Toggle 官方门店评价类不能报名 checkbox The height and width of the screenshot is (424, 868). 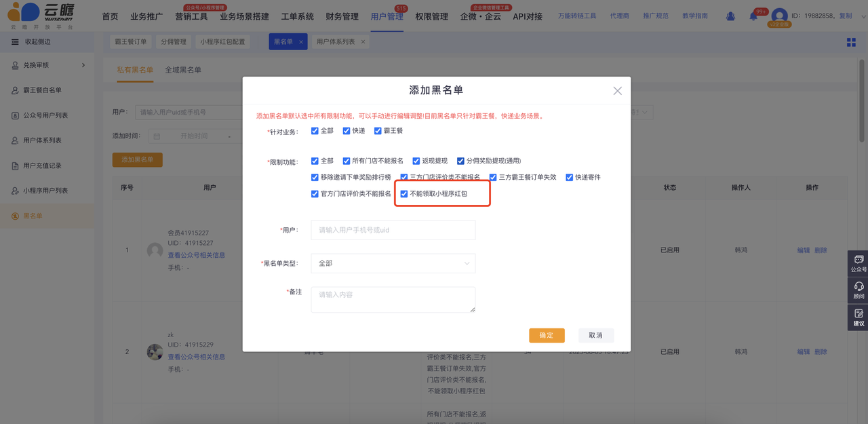pyautogui.click(x=315, y=193)
